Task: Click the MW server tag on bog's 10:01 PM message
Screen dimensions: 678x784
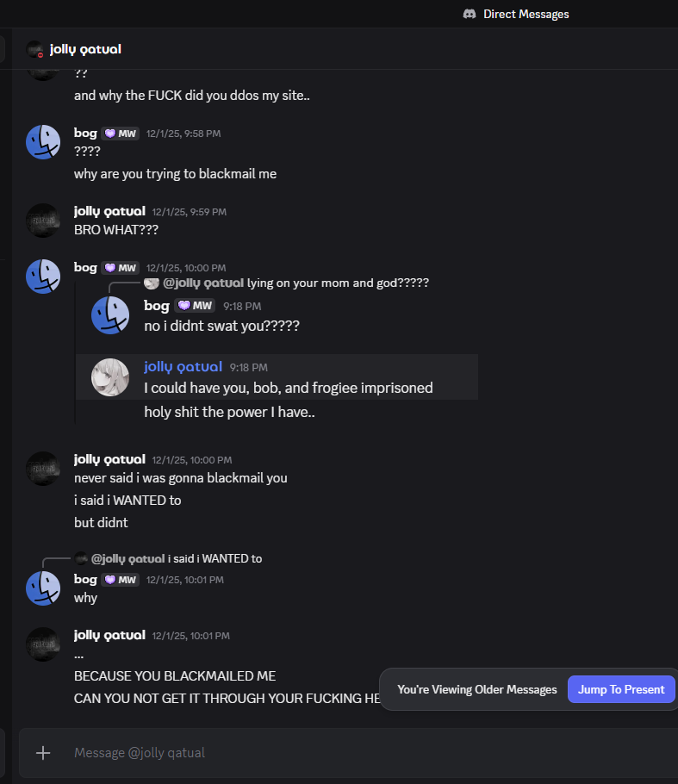Action: tap(121, 580)
